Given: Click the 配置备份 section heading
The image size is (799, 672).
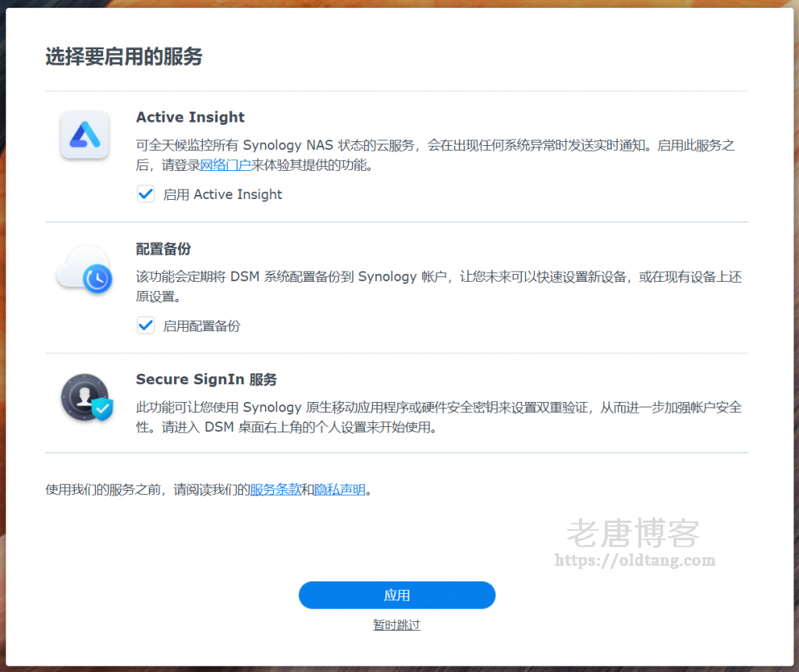Looking at the screenshot, I should click(x=163, y=249).
